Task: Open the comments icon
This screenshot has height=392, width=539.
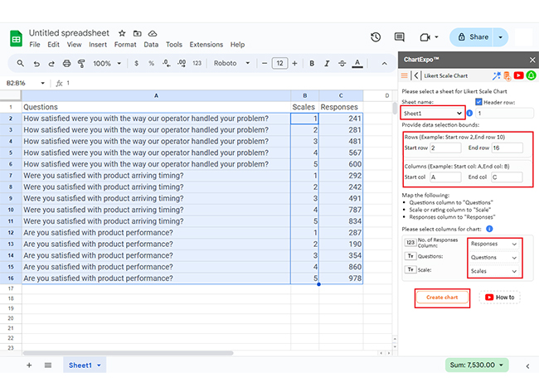Action: (399, 37)
